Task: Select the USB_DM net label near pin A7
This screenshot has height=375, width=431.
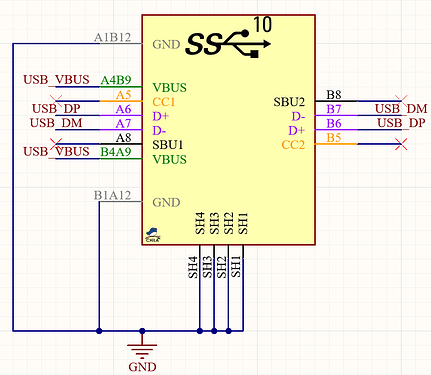Action: point(56,123)
